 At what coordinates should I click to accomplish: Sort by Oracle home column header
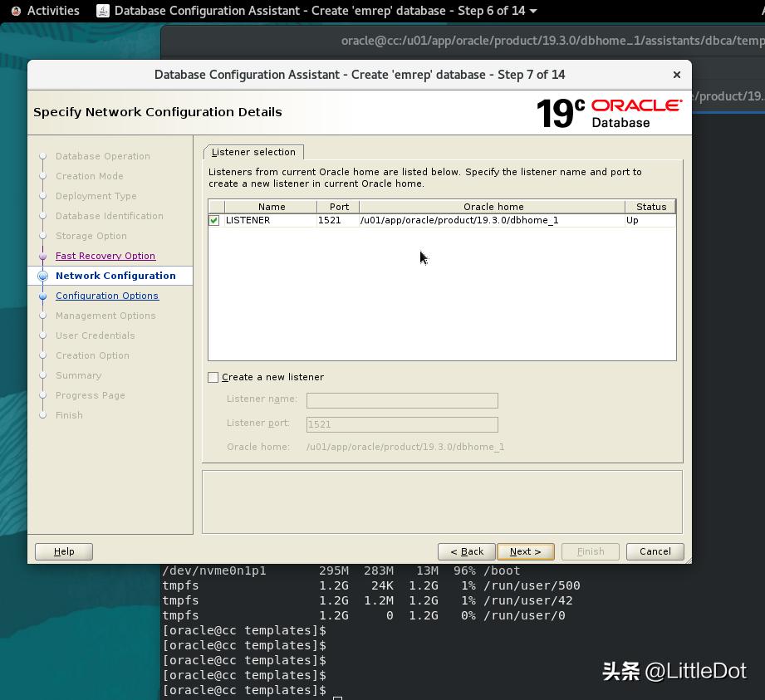click(x=493, y=207)
